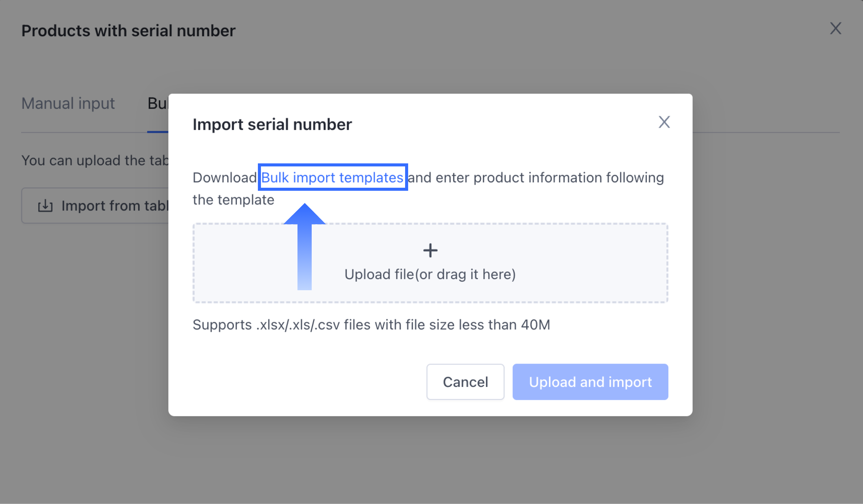
Task: Click the "Import serial number" dialog title
Action: click(272, 124)
